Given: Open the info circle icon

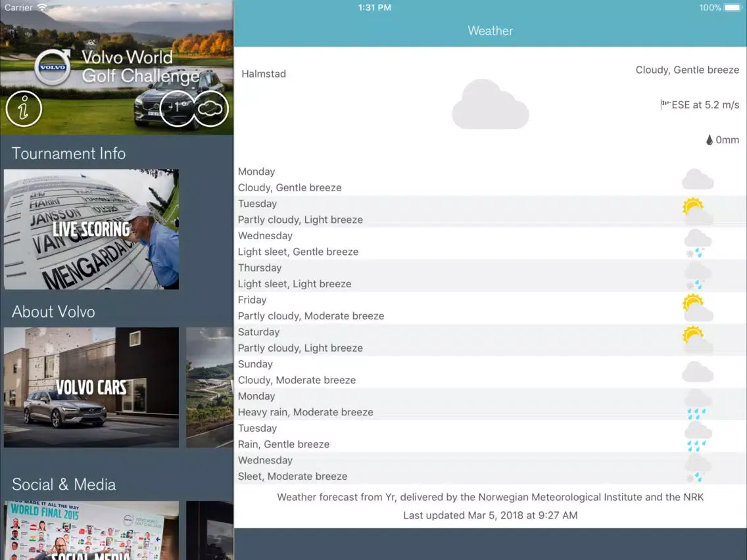Looking at the screenshot, I should point(24,109).
